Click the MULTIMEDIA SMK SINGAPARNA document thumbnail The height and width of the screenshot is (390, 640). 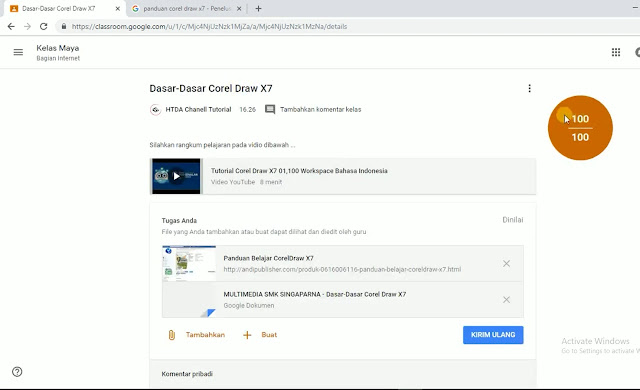(189, 299)
